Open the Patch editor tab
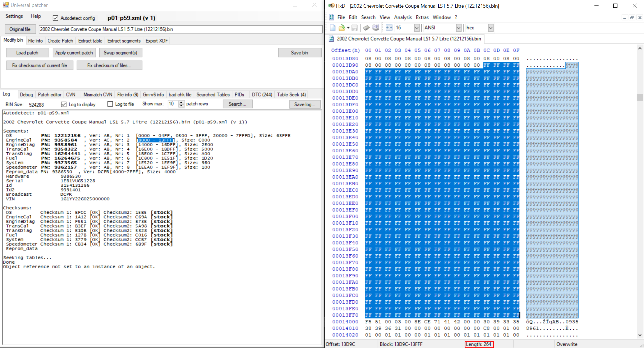644x348 pixels. tap(50, 95)
